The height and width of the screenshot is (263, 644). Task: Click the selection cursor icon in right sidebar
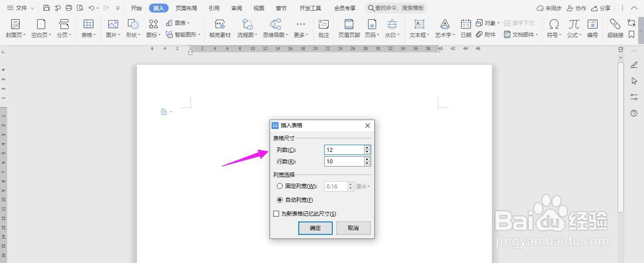[x=634, y=81]
